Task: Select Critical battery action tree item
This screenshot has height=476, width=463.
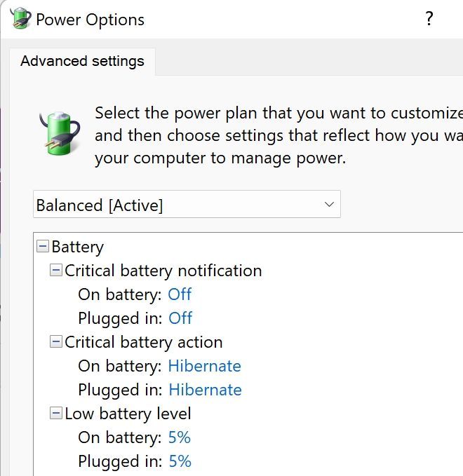Action: click(x=143, y=342)
